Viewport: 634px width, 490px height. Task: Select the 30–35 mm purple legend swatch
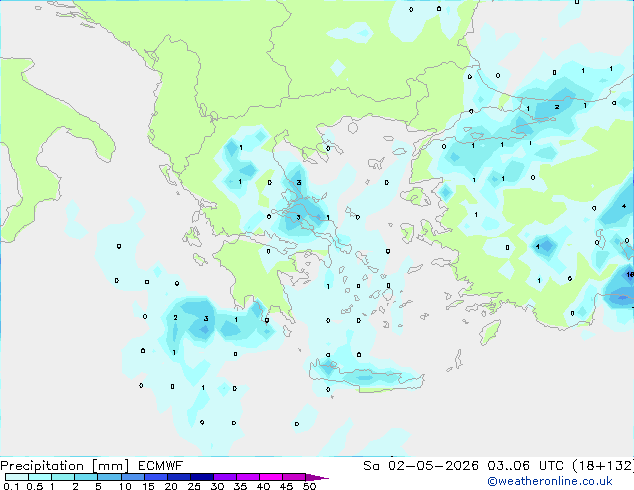pyautogui.click(x=225, y=477)
